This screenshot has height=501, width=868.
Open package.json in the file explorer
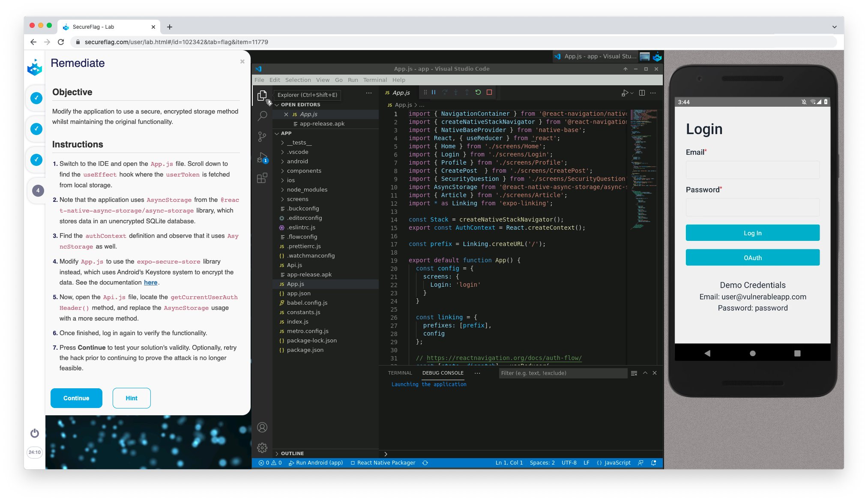(326, 350)
